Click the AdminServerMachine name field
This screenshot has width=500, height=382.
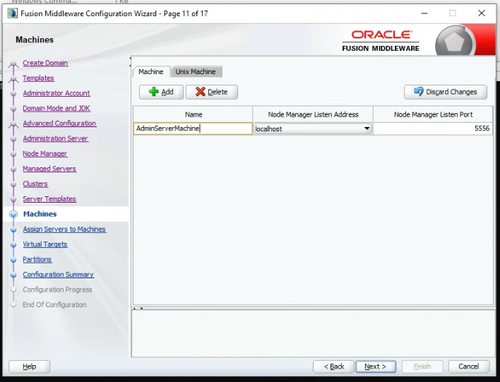pos(193,128)
